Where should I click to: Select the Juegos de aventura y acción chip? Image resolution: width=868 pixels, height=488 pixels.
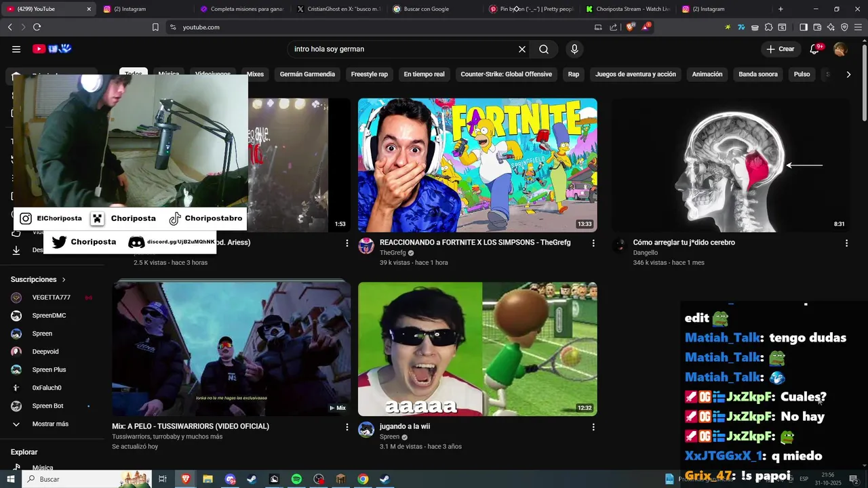click(x=635, y=75)
